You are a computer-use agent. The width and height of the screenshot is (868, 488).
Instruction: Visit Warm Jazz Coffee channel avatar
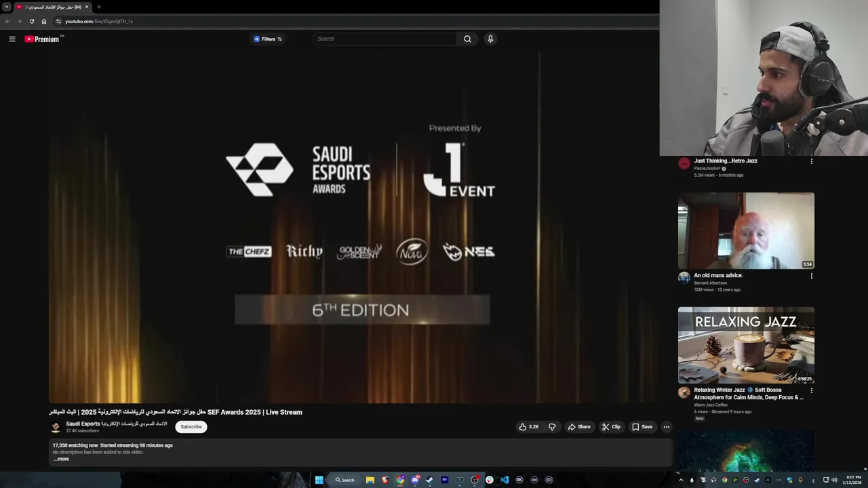click(x=684, y=392)
